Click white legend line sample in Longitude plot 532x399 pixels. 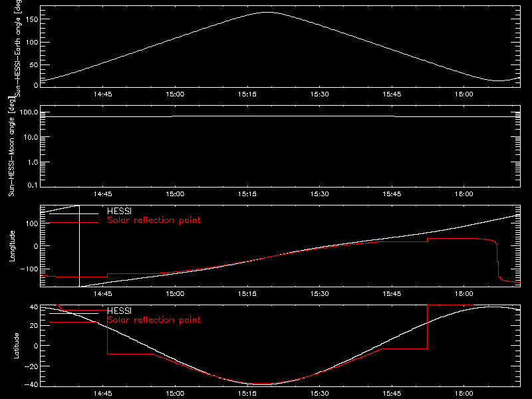point(74,213)
